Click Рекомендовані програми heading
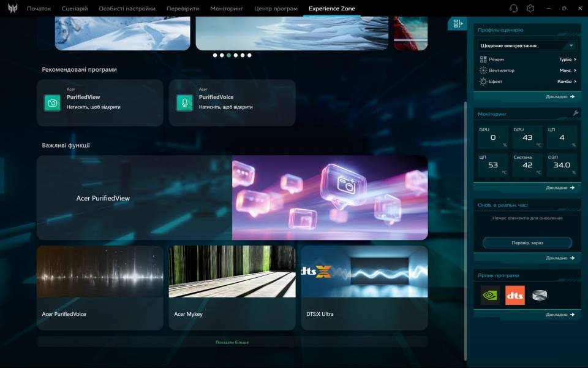This screenshot has height=368, width=588. (79, 69)
